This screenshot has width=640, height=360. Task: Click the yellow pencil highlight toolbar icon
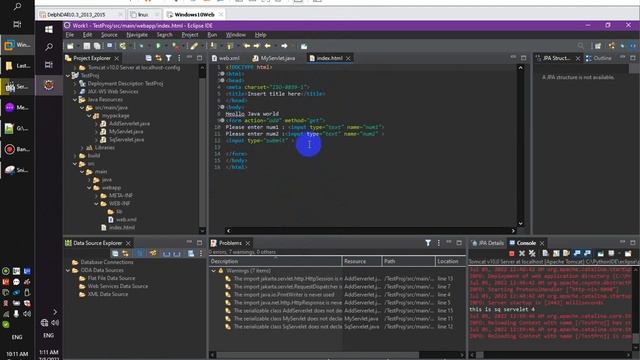[x=194, y=46]
